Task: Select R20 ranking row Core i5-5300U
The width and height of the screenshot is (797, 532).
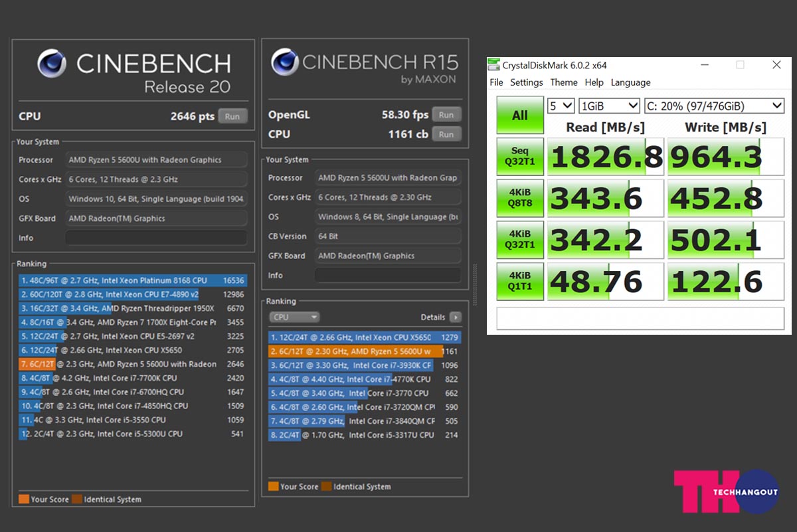Action: click(x=133, y=434)
